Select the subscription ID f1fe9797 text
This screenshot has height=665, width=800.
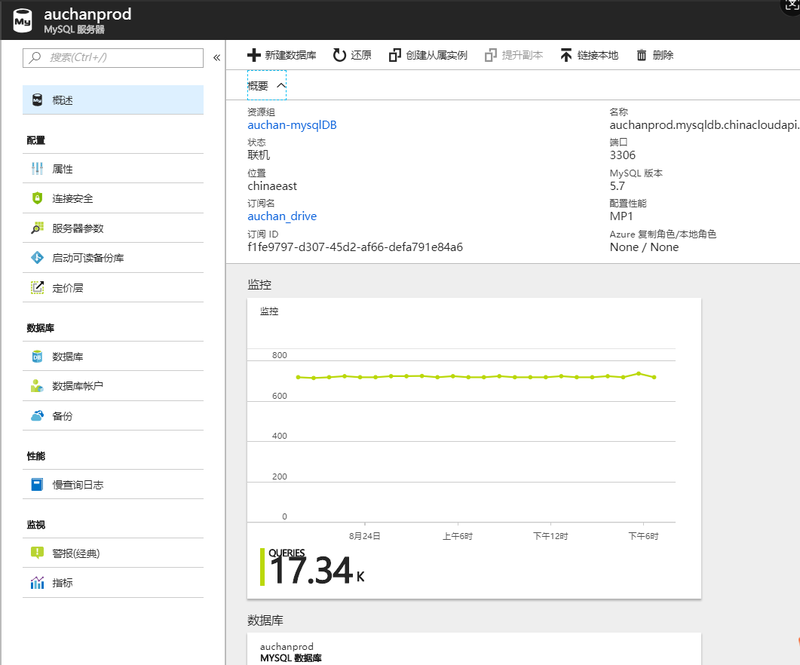pyautogui.click(x=355, y=247)
